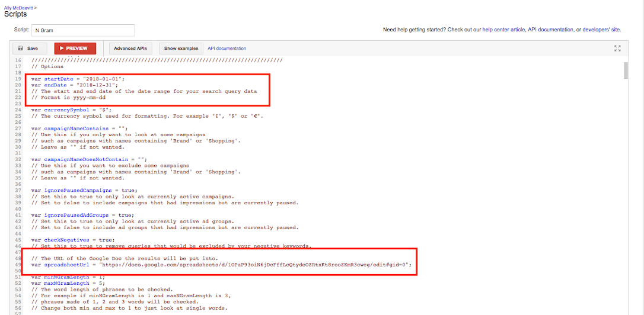Click the 'Format is yyyy-mm-dd' comment
Image resolution: width=644 pixels, height=315 pixels.
[x=68, y=97]
